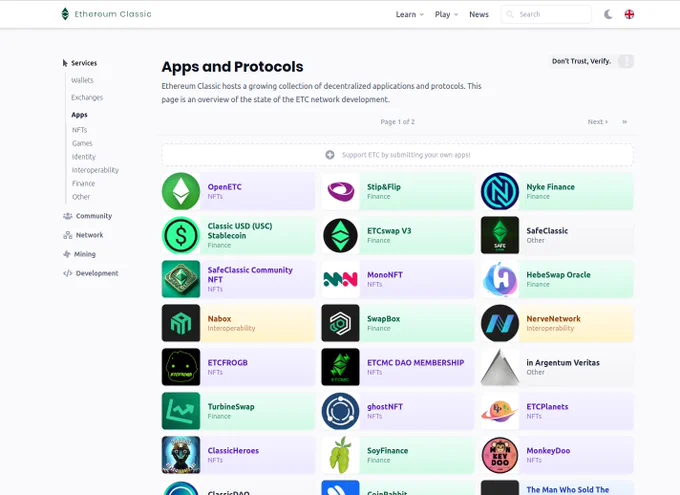Open the ghostNFT logo icon
The height and width of the screenshot is (495, 680).
pyautogui.click(x=340, y=411)
